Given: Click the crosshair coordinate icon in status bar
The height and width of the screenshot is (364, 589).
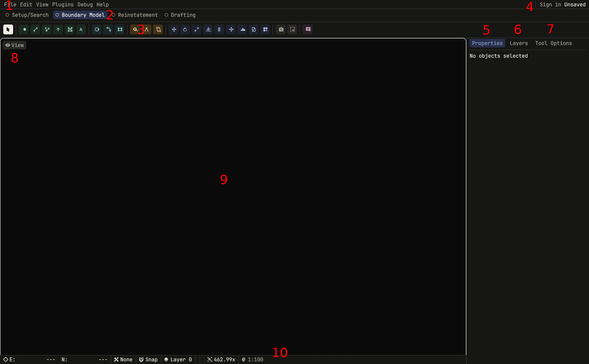Looking at the screenshot, I should click(x=6, y=360).
